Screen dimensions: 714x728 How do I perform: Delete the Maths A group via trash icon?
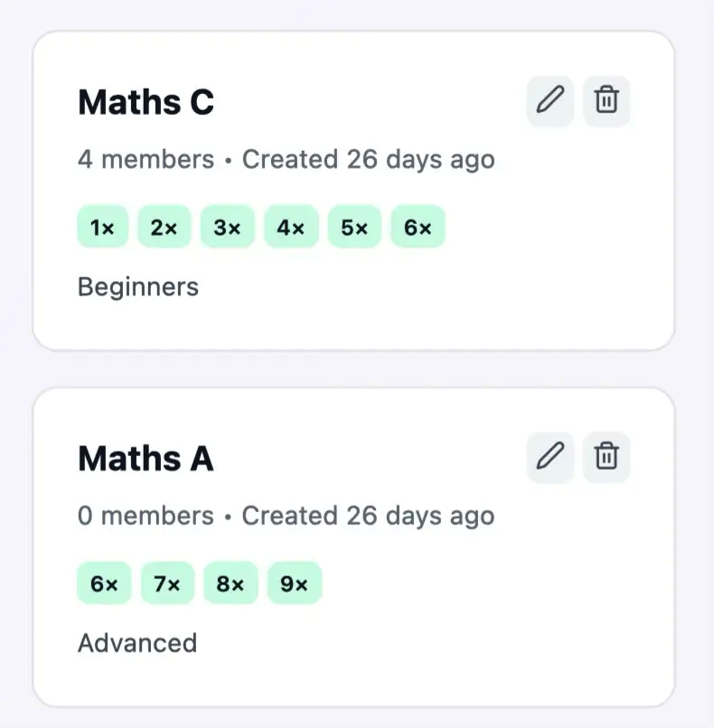[x=606, y=457]
